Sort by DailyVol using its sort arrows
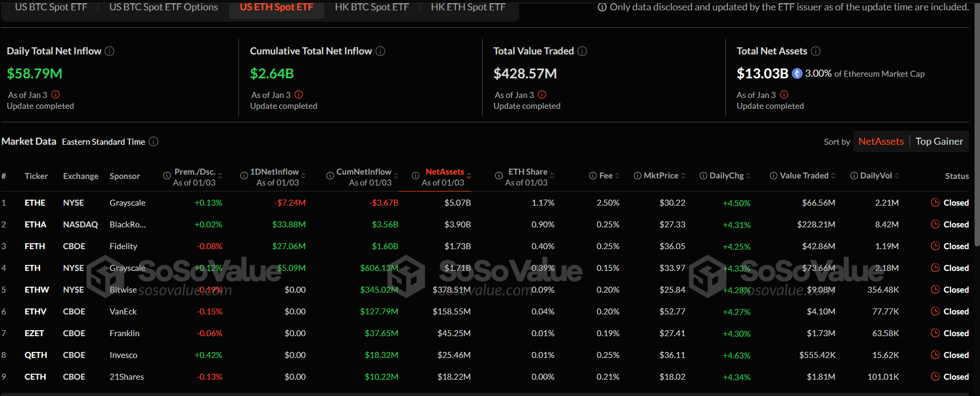Viewport: 980px width, 396px height. (897, 176)
